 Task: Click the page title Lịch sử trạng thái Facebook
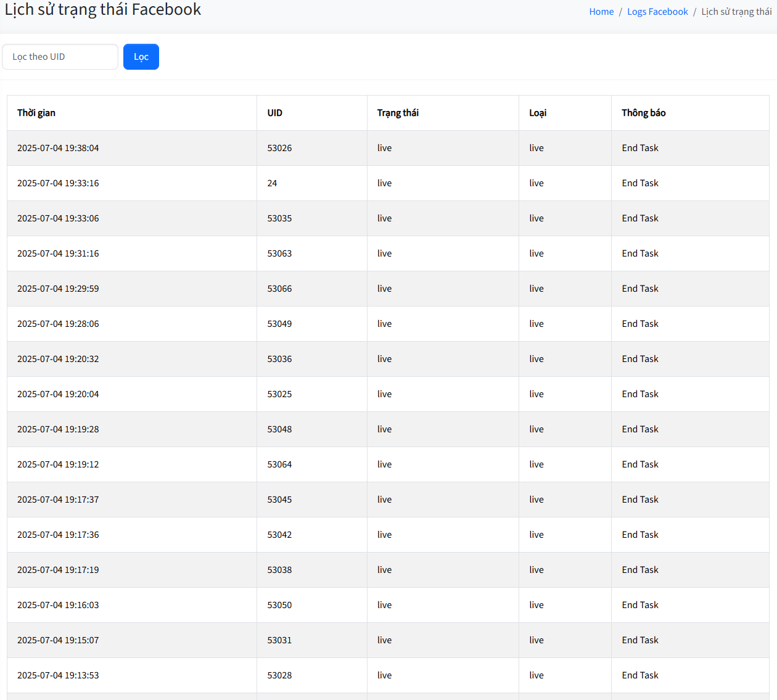pyautogui.click(x=103, y=9)
